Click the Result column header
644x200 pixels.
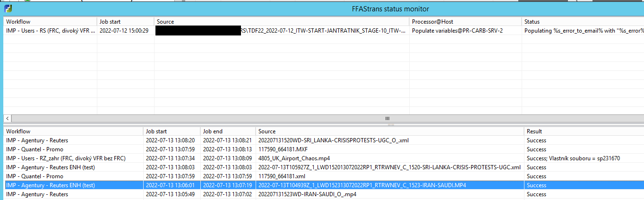(584, 131)
